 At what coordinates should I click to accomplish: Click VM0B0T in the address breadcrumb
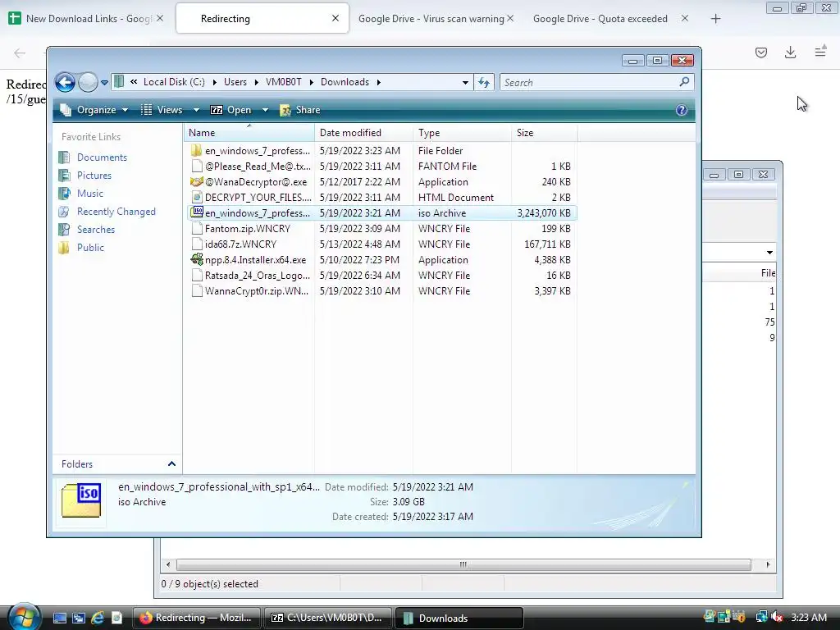283,82
